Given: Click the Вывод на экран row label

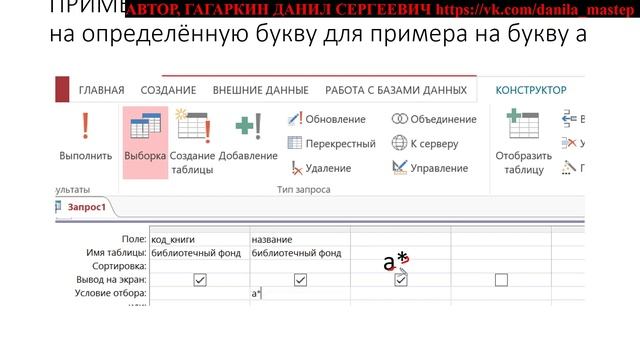Looking at the screenshot, I should [x=111, y=280].
